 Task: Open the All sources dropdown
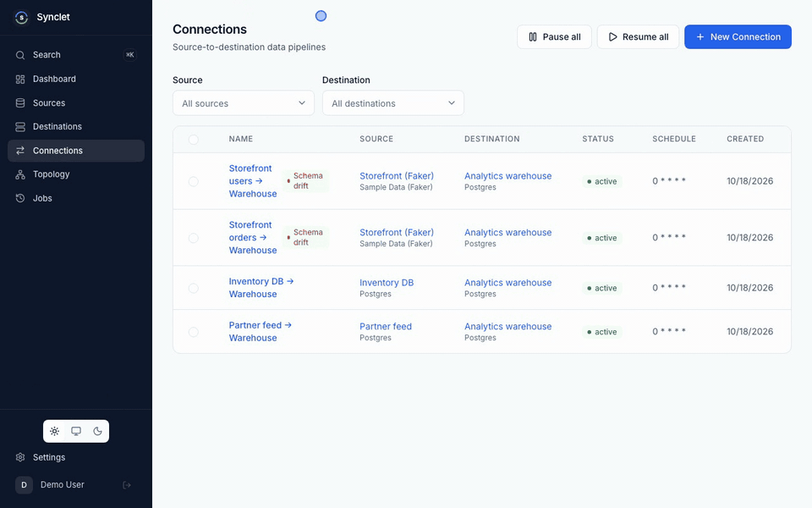point(244,103)
